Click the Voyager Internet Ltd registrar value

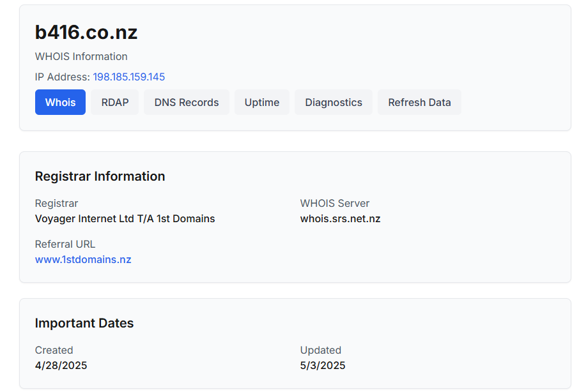tap(125, 219)
